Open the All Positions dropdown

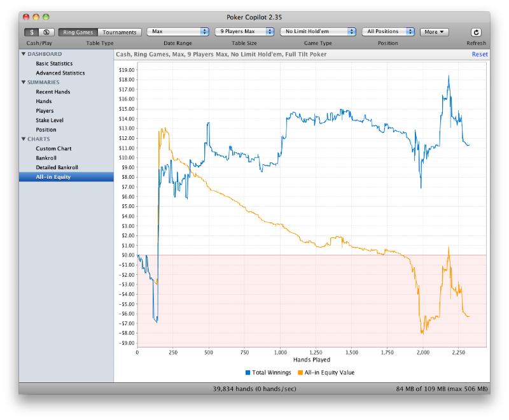pyautogui.click(x=388, y=31)
